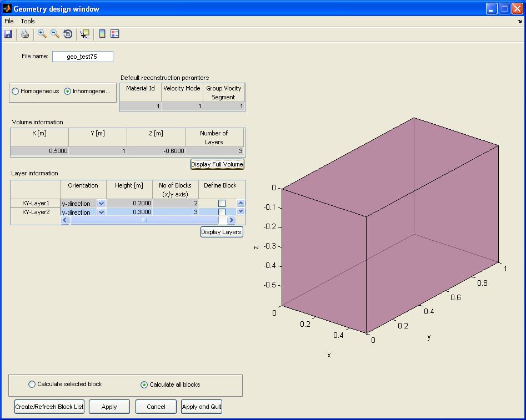Select Group Vlocity Segment value cell
The image size is (526, 420).
(224, 107)
